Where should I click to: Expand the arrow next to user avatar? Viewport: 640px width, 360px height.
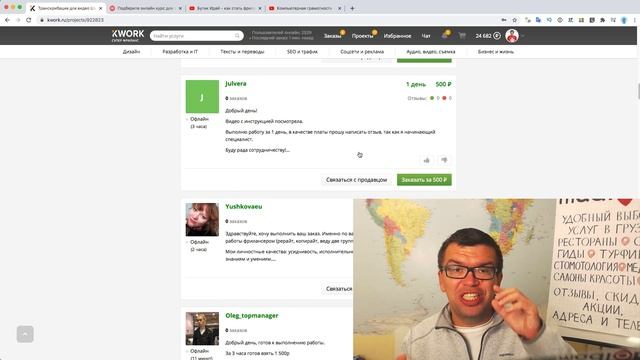(523, 36)
